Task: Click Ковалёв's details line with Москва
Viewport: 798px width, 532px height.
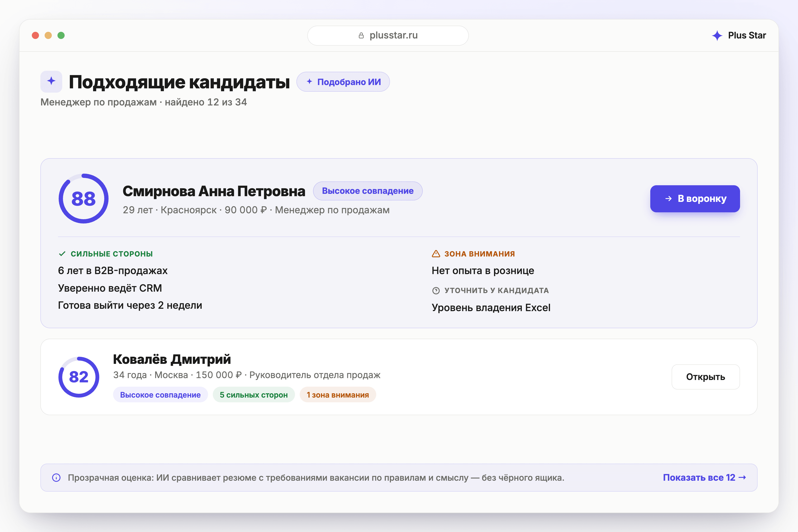Action: tap(247, 375)
